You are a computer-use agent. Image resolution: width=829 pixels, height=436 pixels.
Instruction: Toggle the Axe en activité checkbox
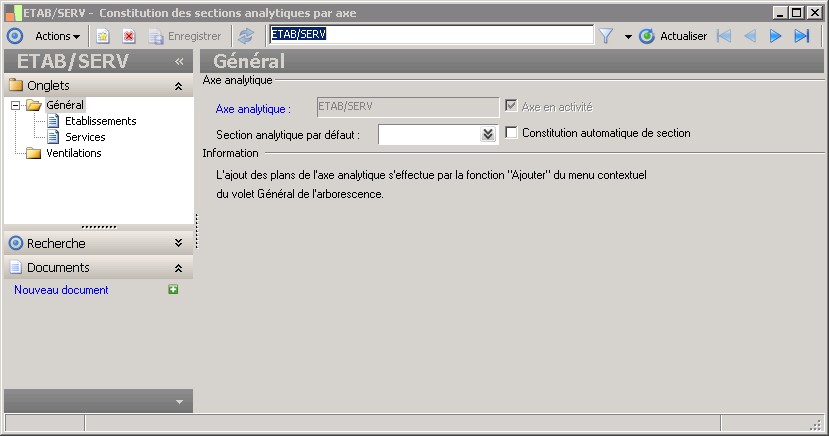(x=511, y=106)
